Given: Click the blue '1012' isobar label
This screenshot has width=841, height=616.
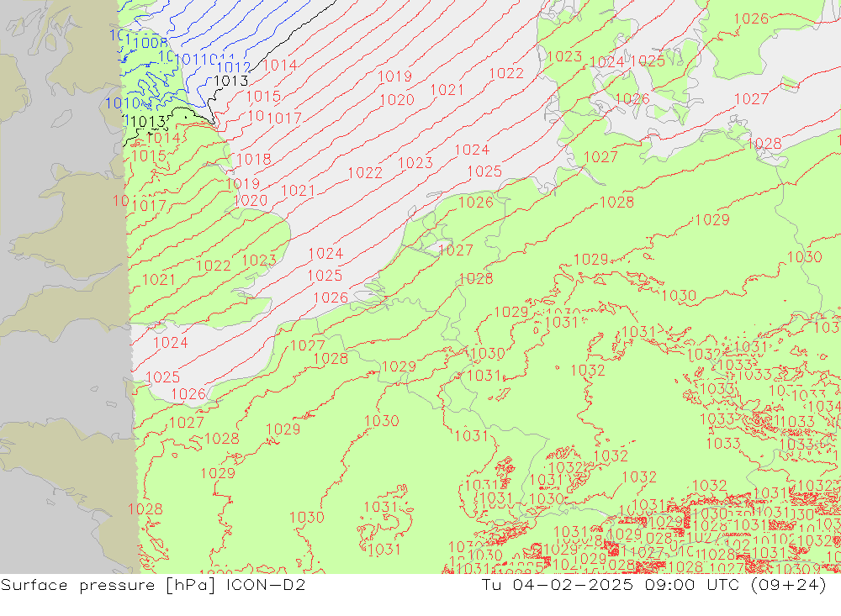Looking at the screenshot, I should [x=234, y=67].
